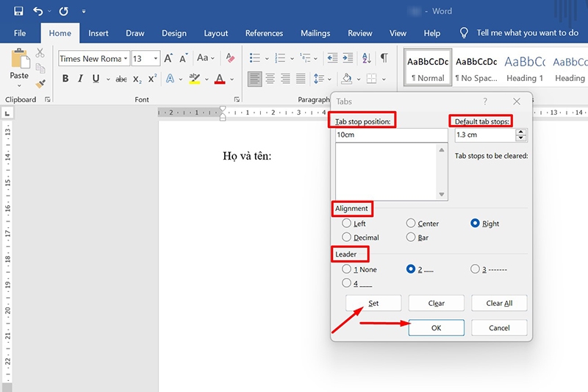
Task: Choose leader option 4 underline
Action: coord(346,283)
